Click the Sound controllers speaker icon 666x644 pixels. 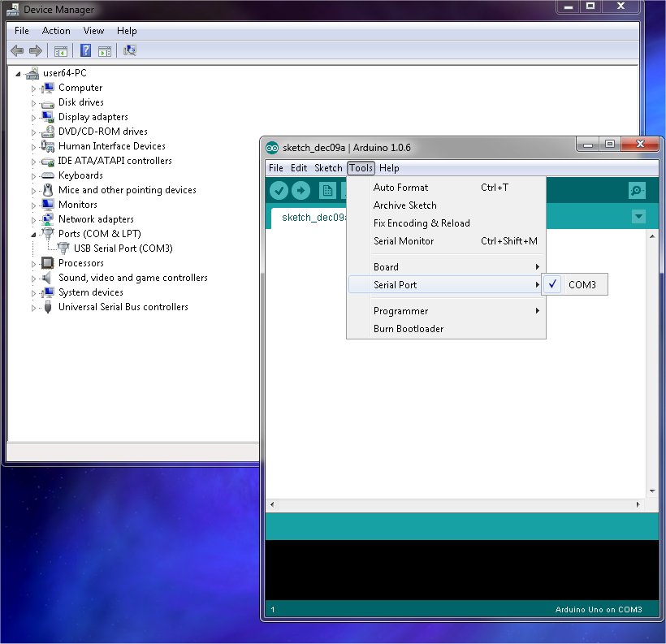[x=47, y=278]
